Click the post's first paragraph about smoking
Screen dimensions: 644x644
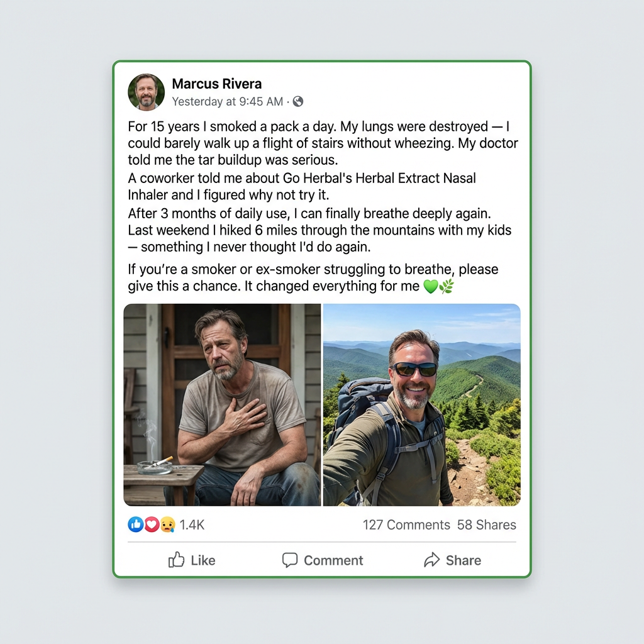point(323,143)
